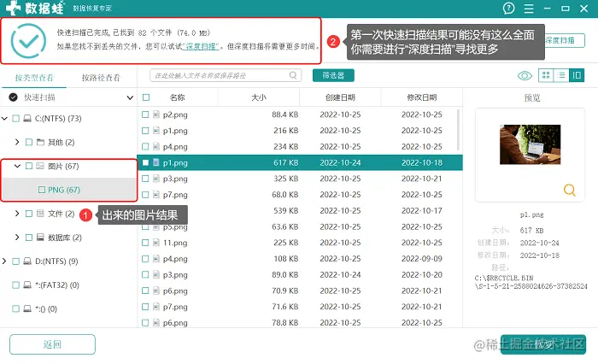Select the *:() (0) drive entry
Screen dimensions: 598x364
coord(46,309)
